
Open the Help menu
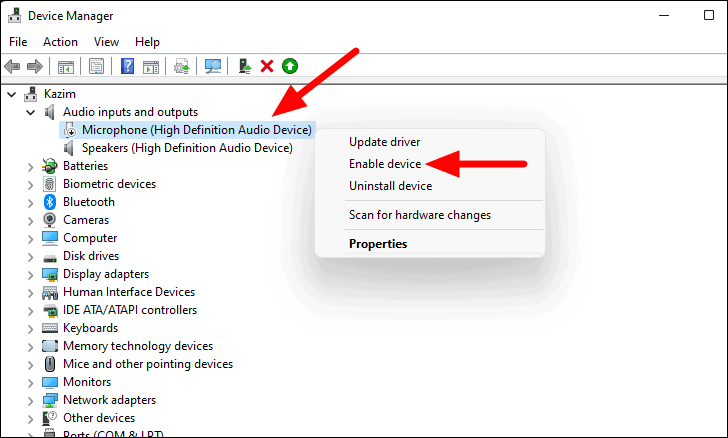click(x=147, y=42)
